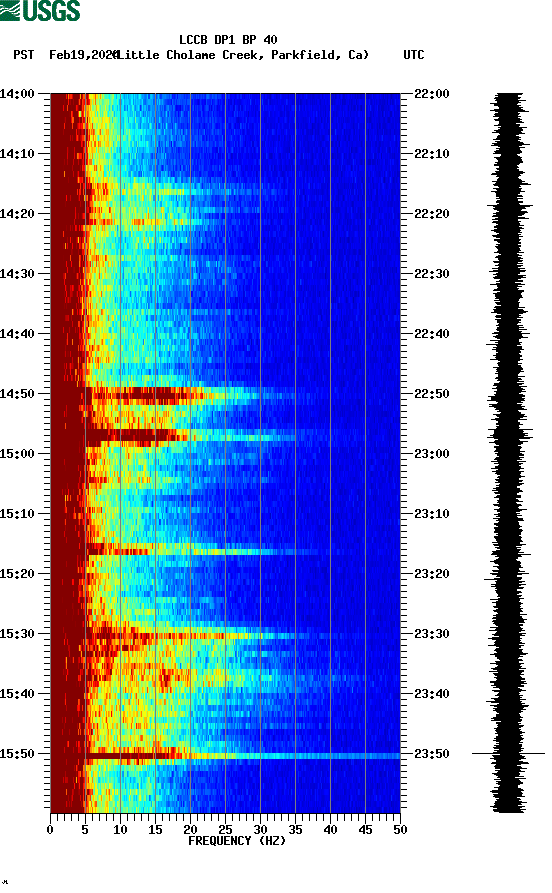Click the 23:30 UTC time label
Screen dimensions: 552x893
pos(432,634)
